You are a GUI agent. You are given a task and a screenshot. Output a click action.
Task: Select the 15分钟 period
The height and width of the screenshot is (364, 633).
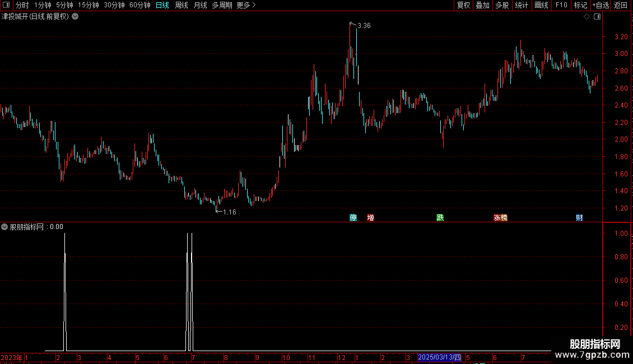[88, 5]
